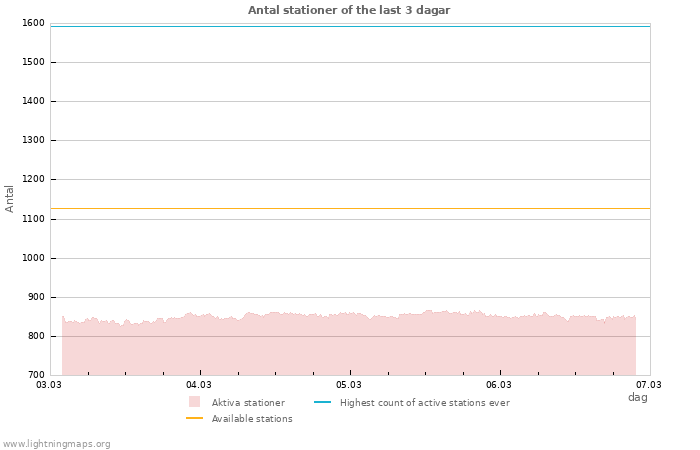Click the orange Available stations legend marker
Image resolution: width=700 pixels, height=450 pixels.
point(194,418)
